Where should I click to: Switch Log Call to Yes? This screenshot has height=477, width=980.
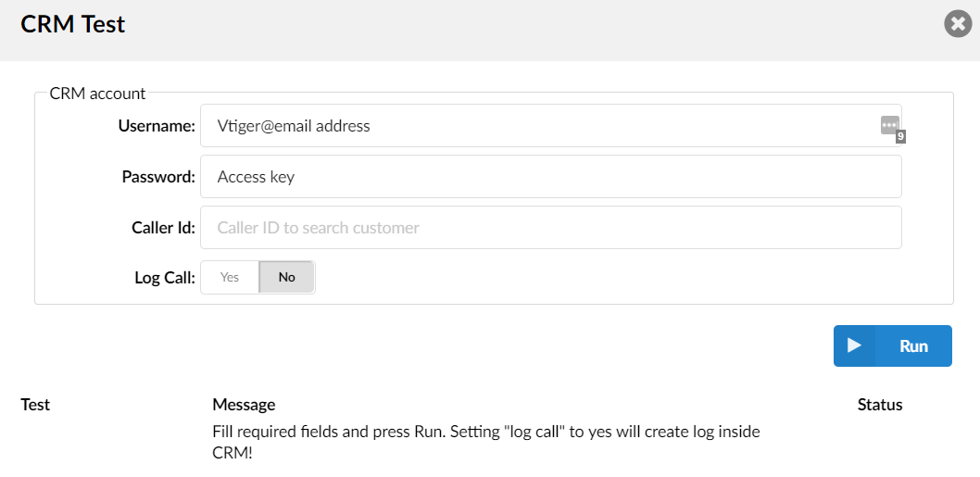pyautogui.click(x=230, y=277)
